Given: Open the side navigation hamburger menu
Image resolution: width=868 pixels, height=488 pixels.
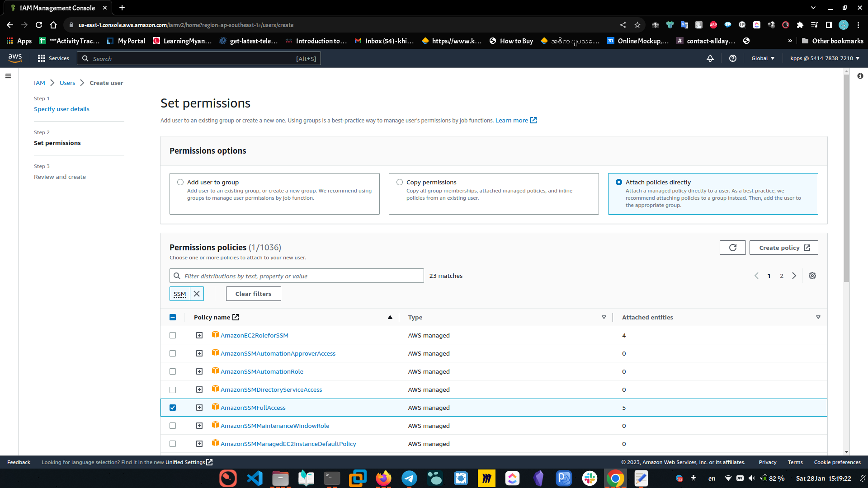Looking at the screenshot, I should (x=8, y=76).
